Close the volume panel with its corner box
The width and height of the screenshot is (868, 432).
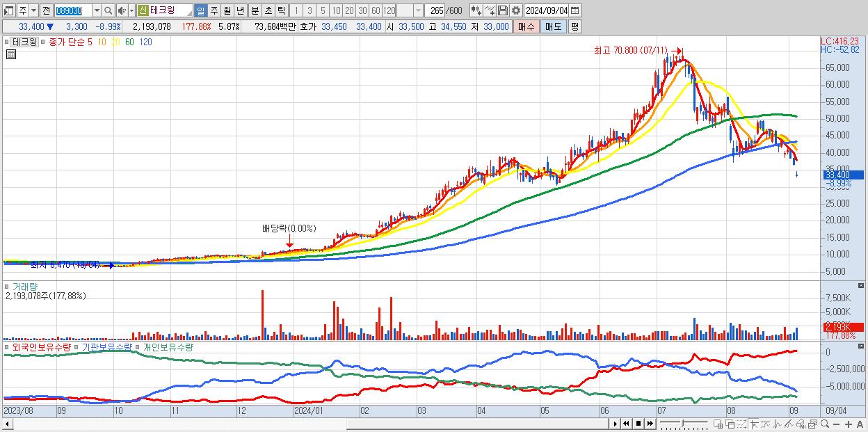click(x=862, y=286)
